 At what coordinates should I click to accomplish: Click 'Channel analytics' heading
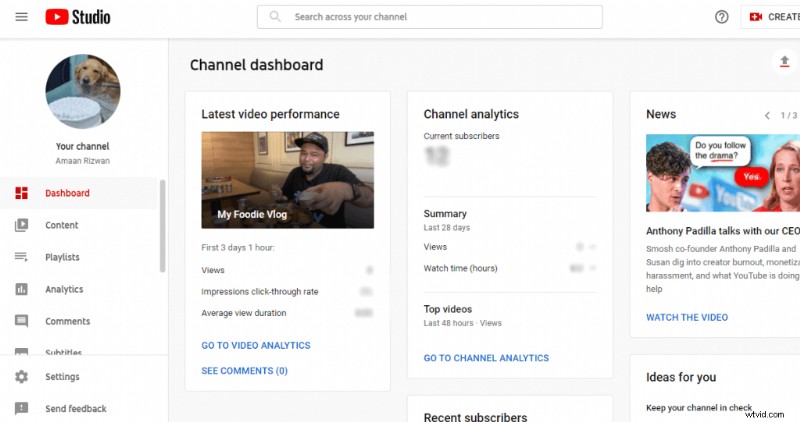471,114
